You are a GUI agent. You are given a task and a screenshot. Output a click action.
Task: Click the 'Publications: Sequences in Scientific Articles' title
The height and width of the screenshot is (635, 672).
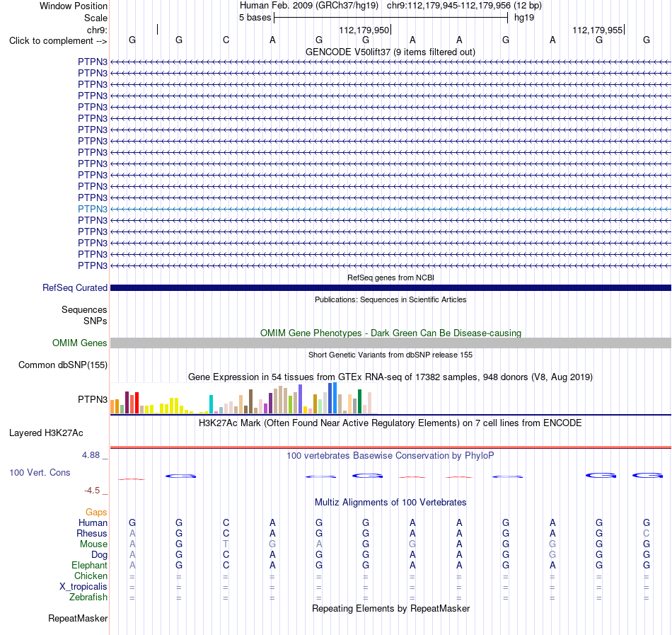390,299
